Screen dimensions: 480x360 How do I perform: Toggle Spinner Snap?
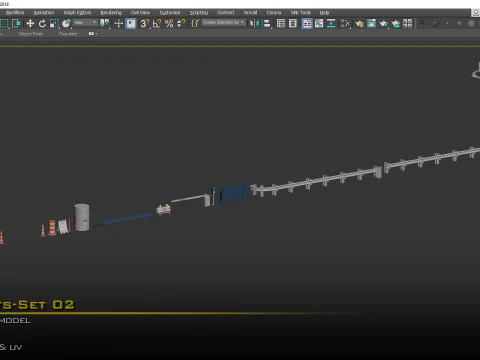click(x=181, y=23)
